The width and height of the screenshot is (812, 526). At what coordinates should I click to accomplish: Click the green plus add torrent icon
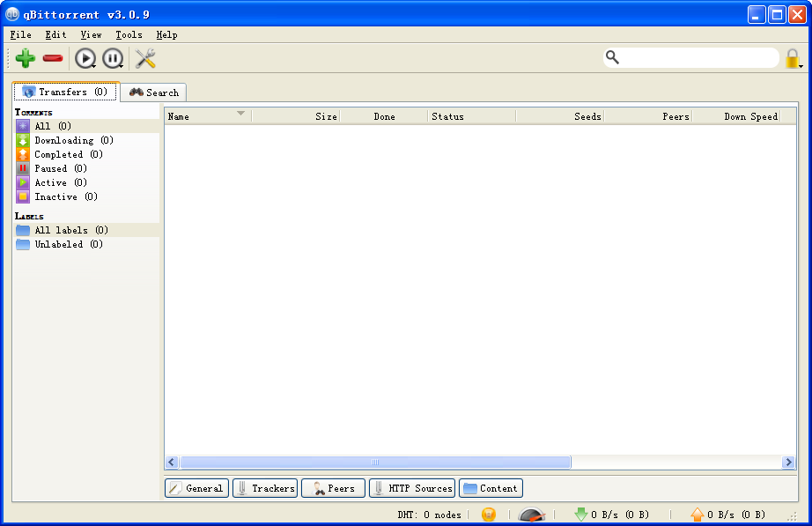click(26, 59)
